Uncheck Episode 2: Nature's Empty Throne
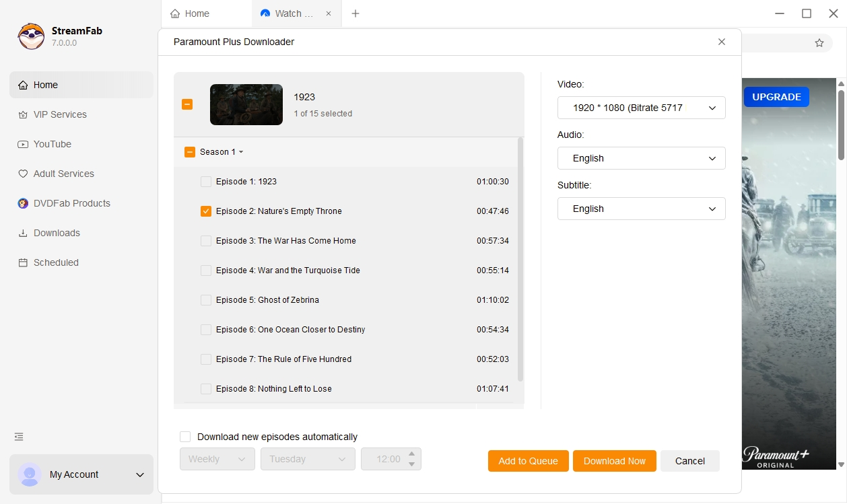The image size is (847, 504). click(205, 211)
